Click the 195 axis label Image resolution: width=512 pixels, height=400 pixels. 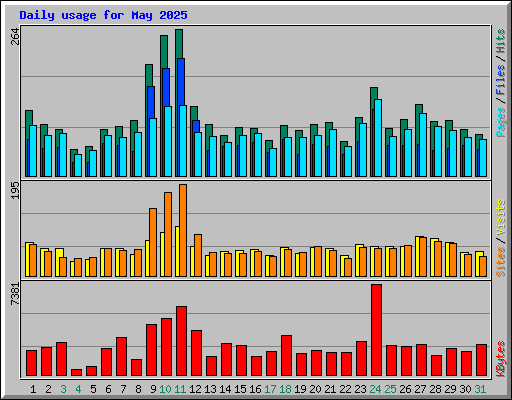coord(16,191)
